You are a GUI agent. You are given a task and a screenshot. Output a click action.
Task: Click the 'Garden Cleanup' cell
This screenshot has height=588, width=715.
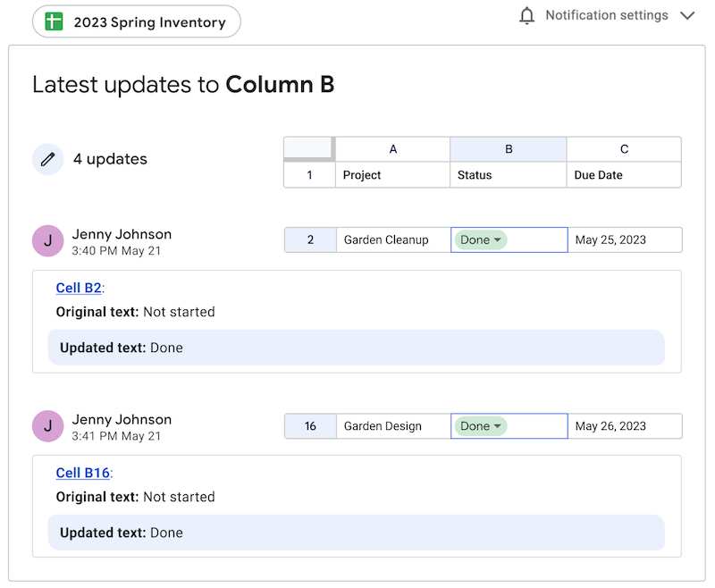(393, 239)
